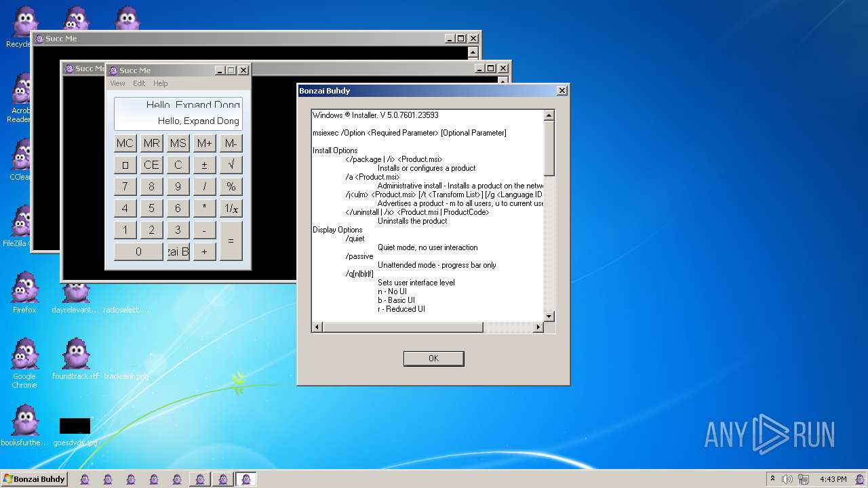Launch Firefox from the desktop

24,293
